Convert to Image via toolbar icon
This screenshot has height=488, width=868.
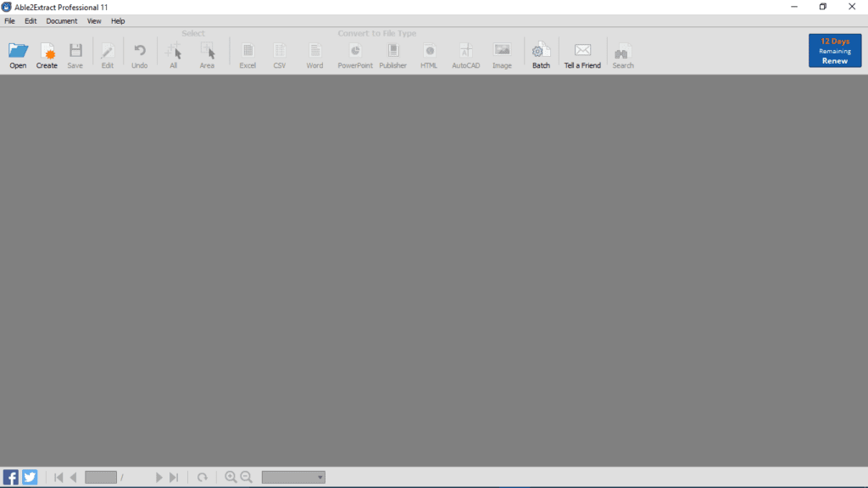coord(502,50)
